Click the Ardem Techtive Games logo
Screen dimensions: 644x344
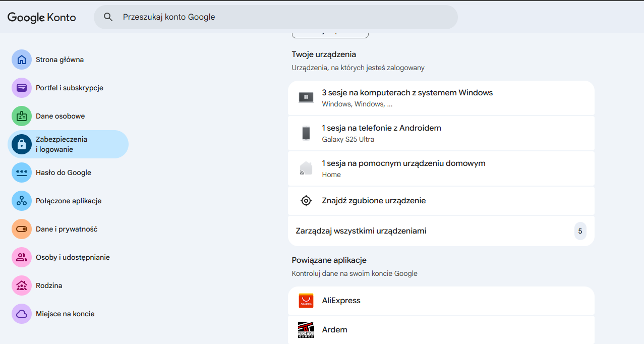point(306,330)
